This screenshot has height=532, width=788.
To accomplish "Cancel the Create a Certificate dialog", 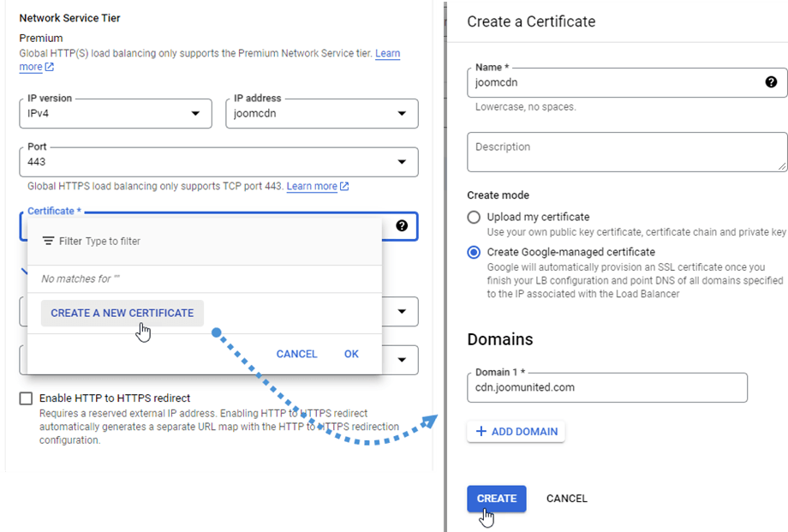I will (567, 499).
